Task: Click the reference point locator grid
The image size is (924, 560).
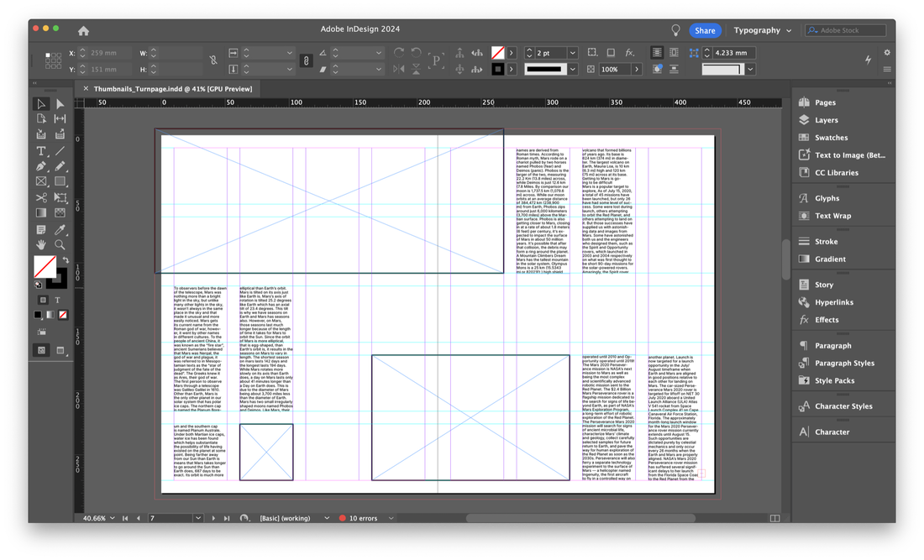Action: click(53, 60)
